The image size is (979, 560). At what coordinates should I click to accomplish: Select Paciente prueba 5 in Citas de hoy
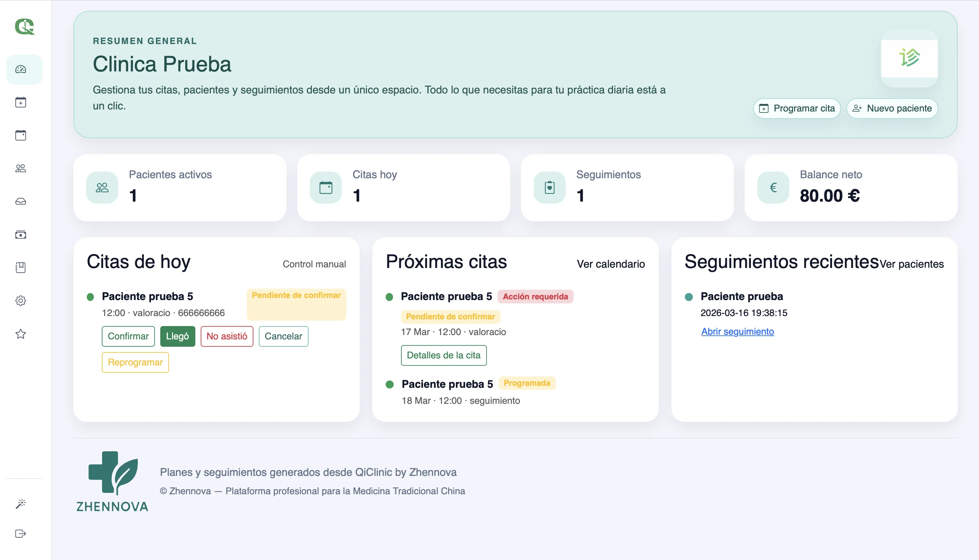pyautogui.click(x=147, y=297)
